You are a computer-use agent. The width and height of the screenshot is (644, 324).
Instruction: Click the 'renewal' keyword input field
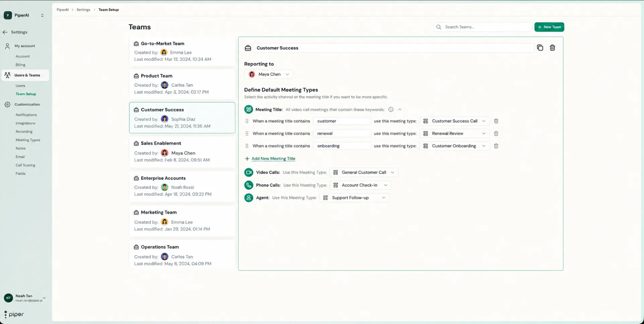pos(342,133)
